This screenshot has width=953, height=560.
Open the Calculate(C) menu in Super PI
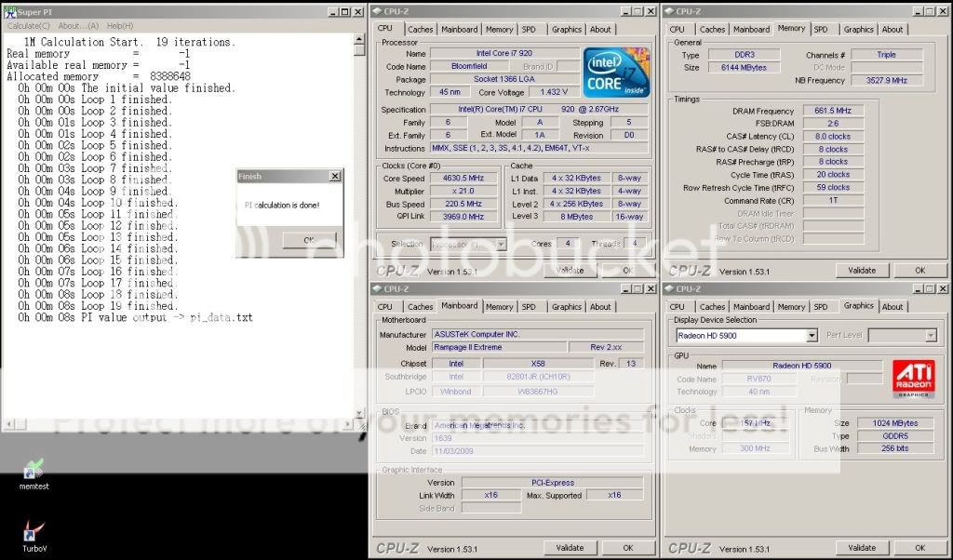click(x=28, y=25)
